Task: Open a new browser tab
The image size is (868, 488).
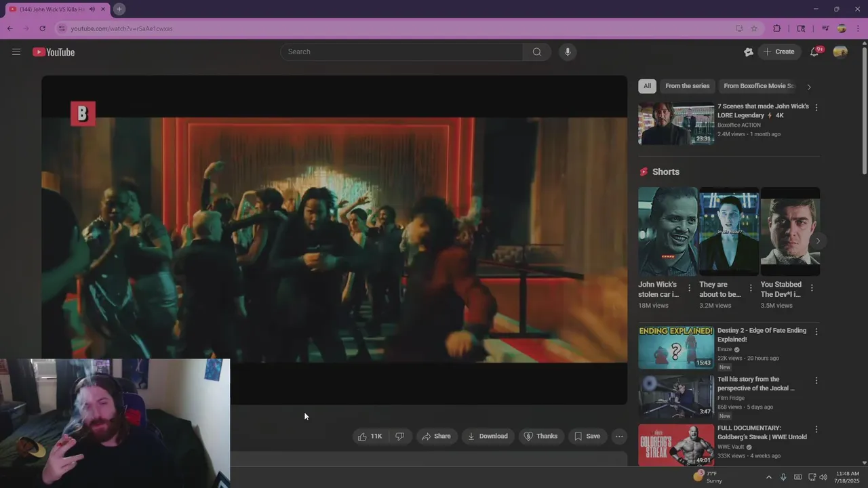Action: pos(119,9)
